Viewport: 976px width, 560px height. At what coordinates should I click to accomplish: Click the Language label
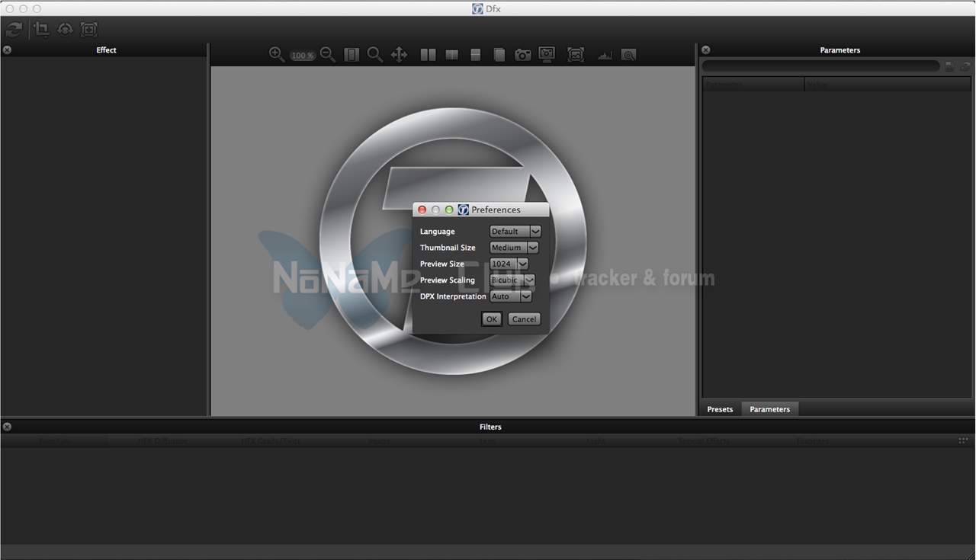pyautogui.click(x=437, y=232)
